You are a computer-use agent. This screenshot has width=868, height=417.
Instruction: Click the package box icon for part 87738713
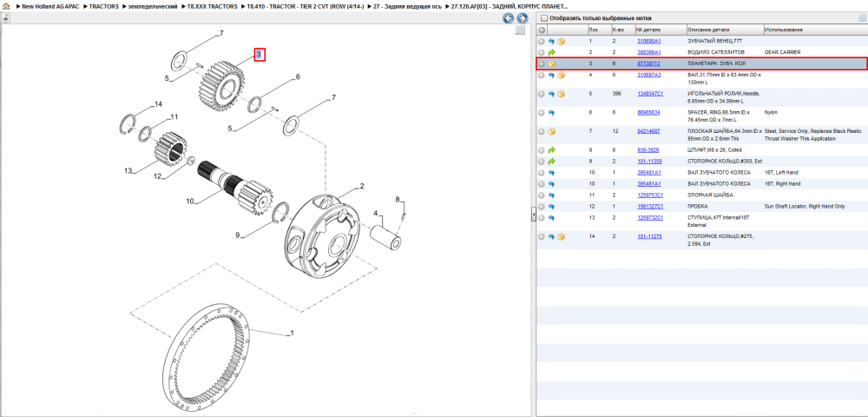click(551, 63)
